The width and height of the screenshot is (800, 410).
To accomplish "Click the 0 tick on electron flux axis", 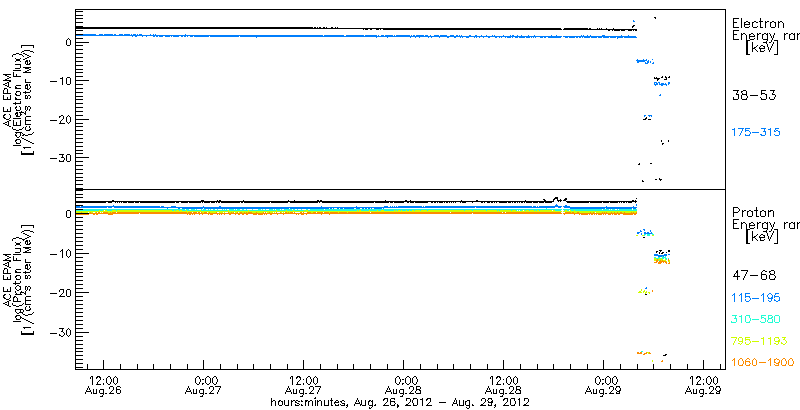I will pos(66,42).
